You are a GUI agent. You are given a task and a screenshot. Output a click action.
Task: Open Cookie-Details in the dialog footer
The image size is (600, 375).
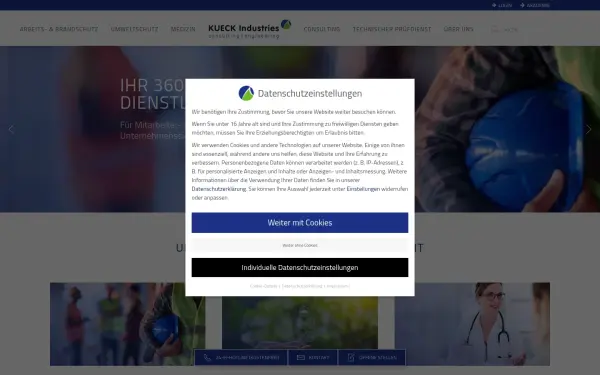point(263,286)
